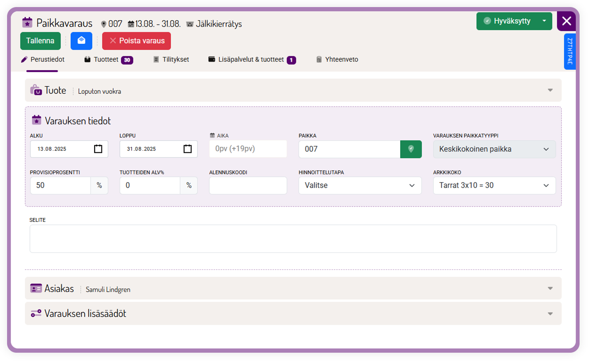Open the calendar picker in Loppu field
Image resolution: width=589 pixels, height=364 pixels.
[x=188, y=149]
